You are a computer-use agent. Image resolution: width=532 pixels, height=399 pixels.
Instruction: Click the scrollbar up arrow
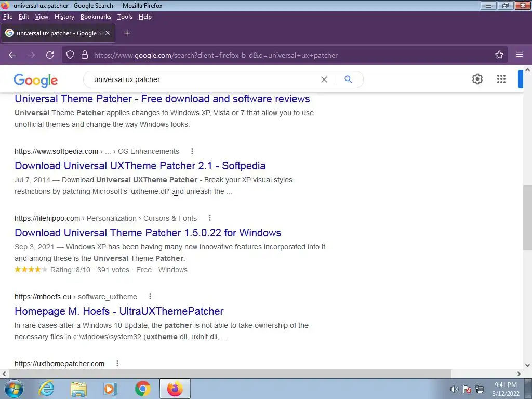pos(527,70)
